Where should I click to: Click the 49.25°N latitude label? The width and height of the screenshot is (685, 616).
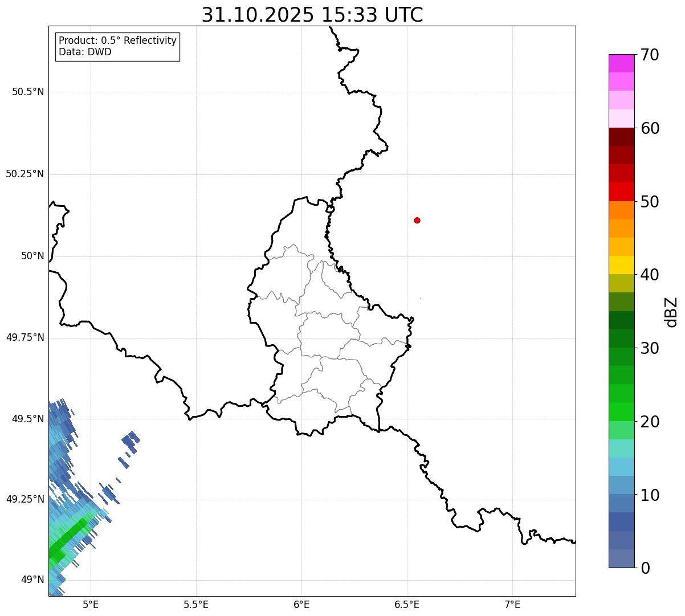[x=25, y=500]
